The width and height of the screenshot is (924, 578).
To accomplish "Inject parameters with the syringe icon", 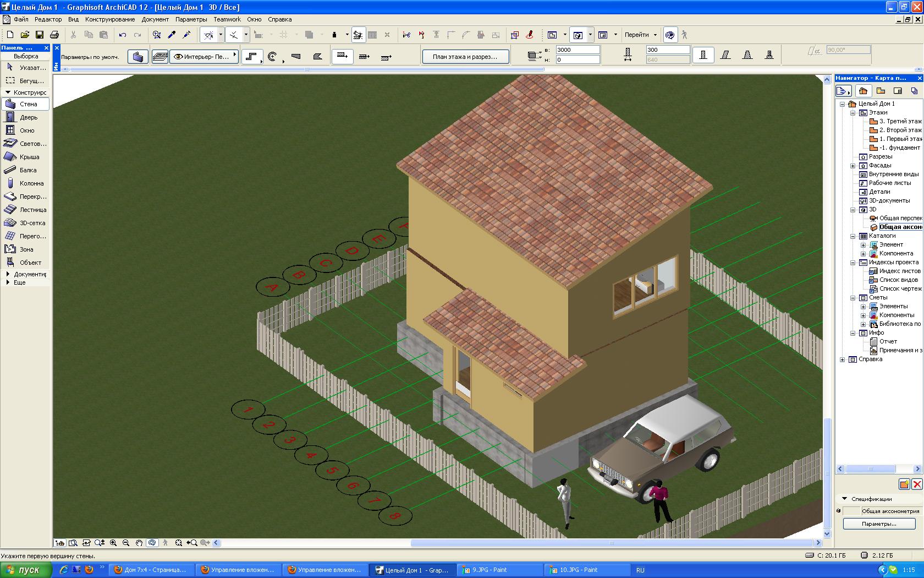I will (186, 35).
